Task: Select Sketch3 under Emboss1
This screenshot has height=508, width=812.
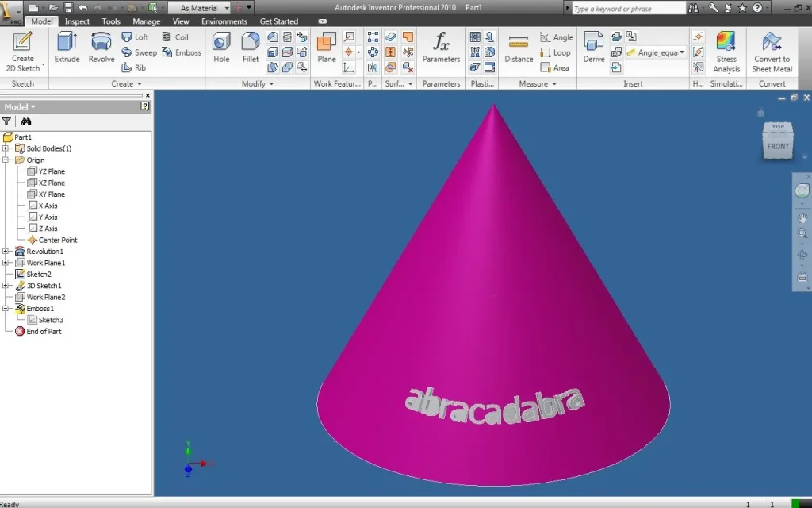Action: click(x=45, y=320)
